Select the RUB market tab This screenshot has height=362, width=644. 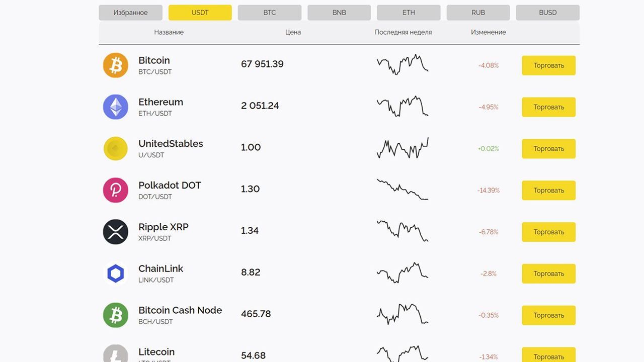pyautogui.click(x=478, y=13)
